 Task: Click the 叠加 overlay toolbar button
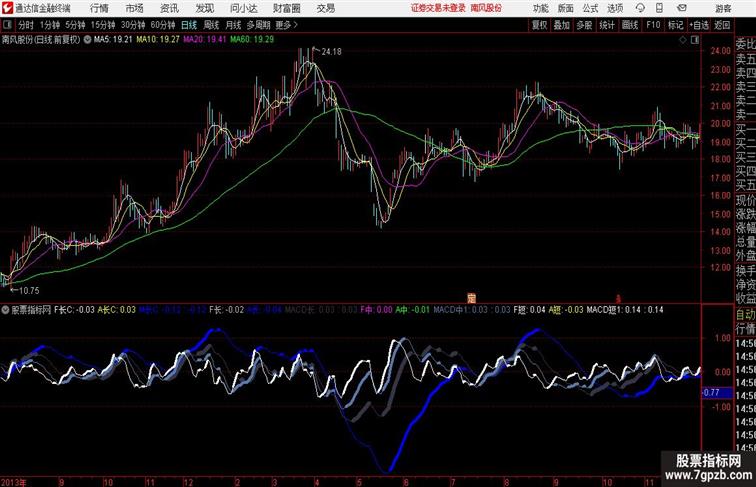click(x=562, y=25)
